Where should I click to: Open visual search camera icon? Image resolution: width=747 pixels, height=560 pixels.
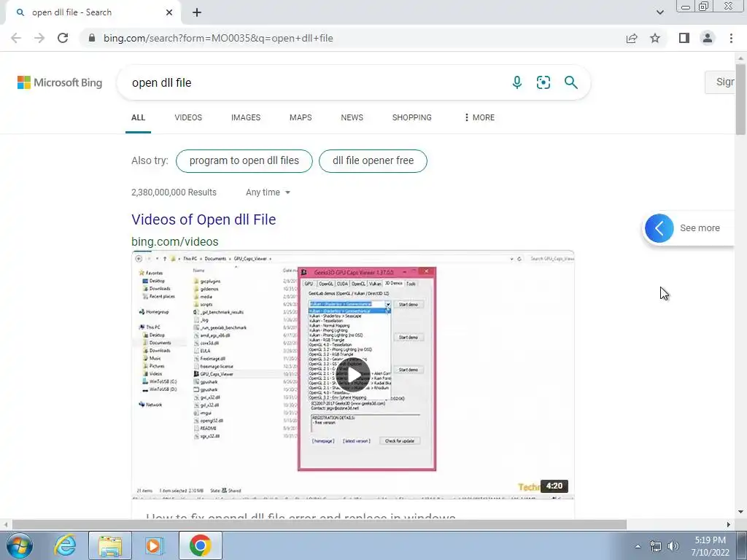543,82
